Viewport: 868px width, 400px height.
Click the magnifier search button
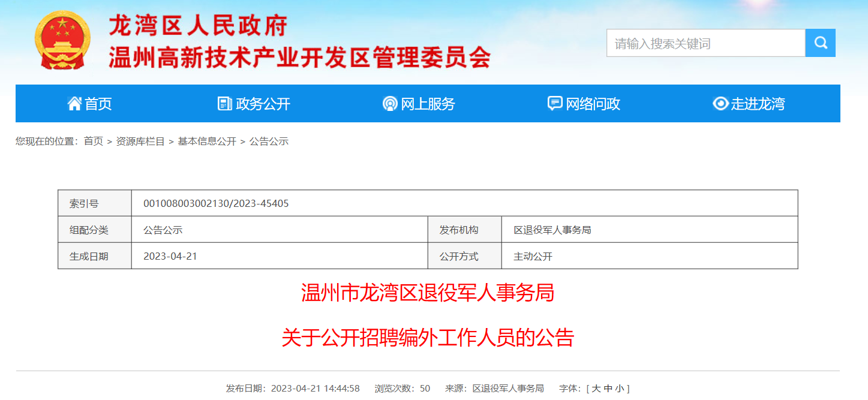click(821, 43)
